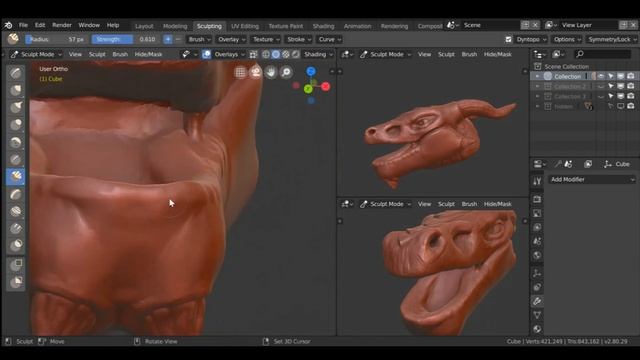Open the Options dropdown
The width and height of the screenshot is (640, 360).
567,40
